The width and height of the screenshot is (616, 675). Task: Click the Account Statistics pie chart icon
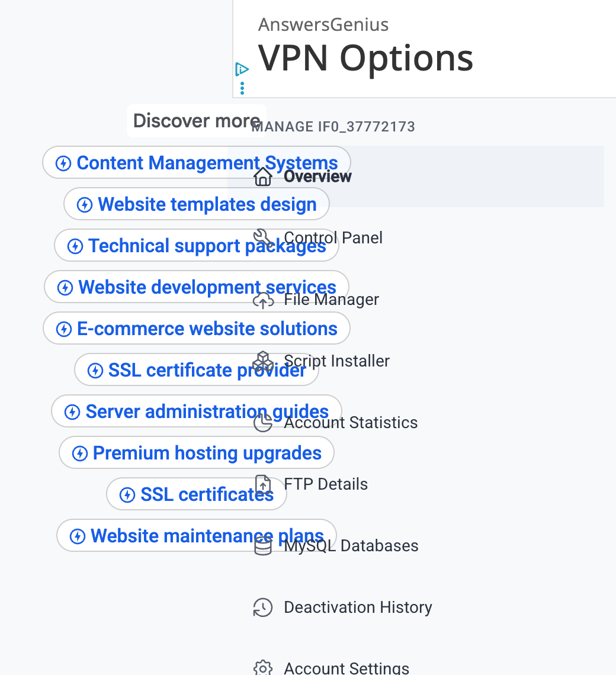[x=263, y=423]
